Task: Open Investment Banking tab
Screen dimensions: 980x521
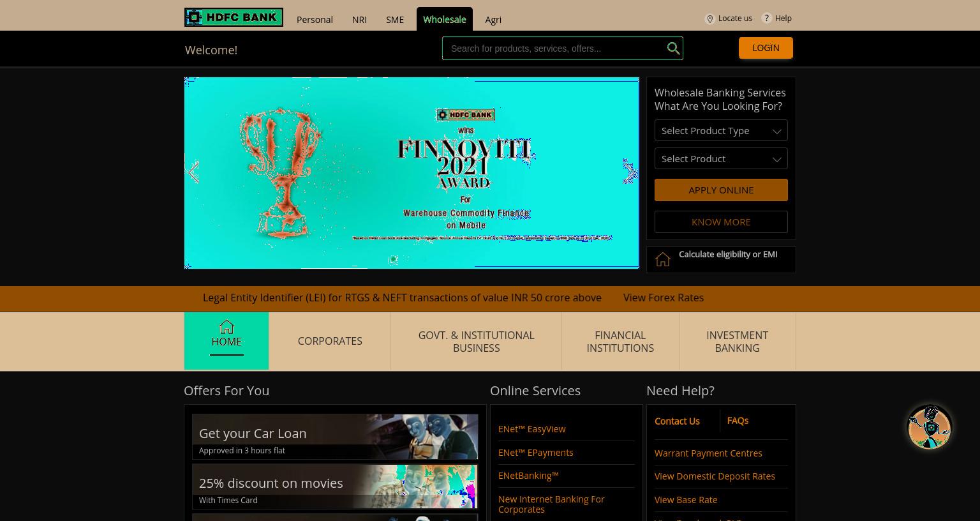Action: pos(737,341)
